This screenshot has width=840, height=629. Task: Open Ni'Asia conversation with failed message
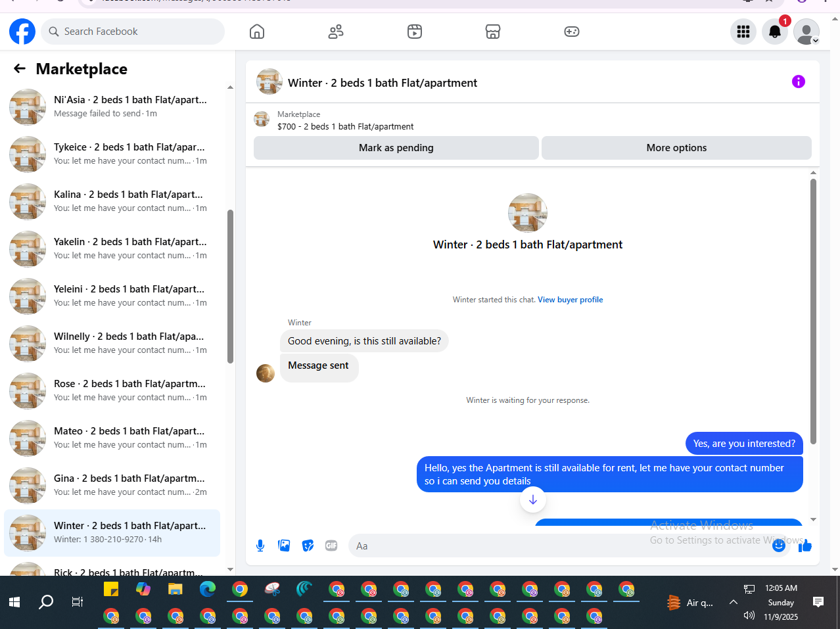pyautogui.click(x=112, y=106)
